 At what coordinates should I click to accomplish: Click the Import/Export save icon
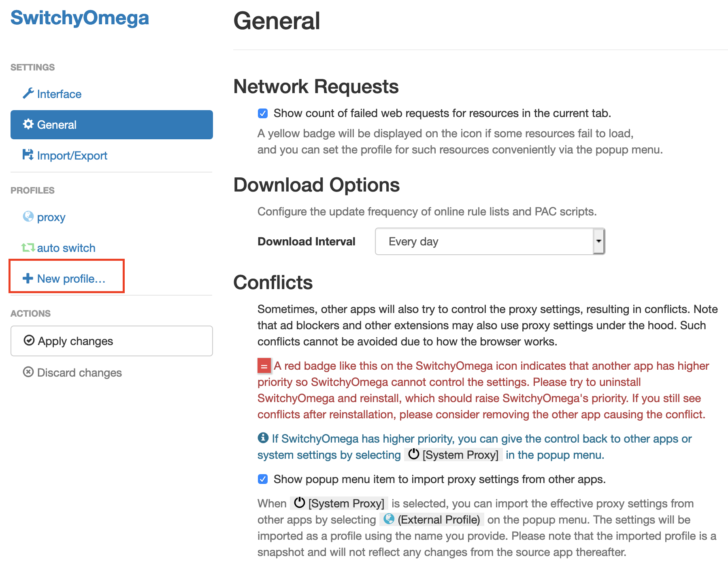point(28,155)
